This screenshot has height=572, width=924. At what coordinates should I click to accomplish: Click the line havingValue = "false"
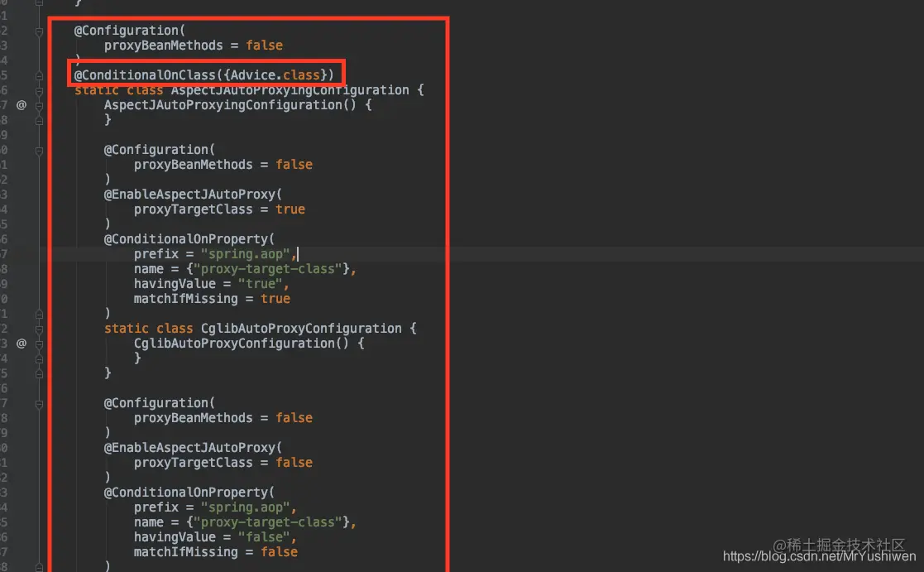[215, 537]
